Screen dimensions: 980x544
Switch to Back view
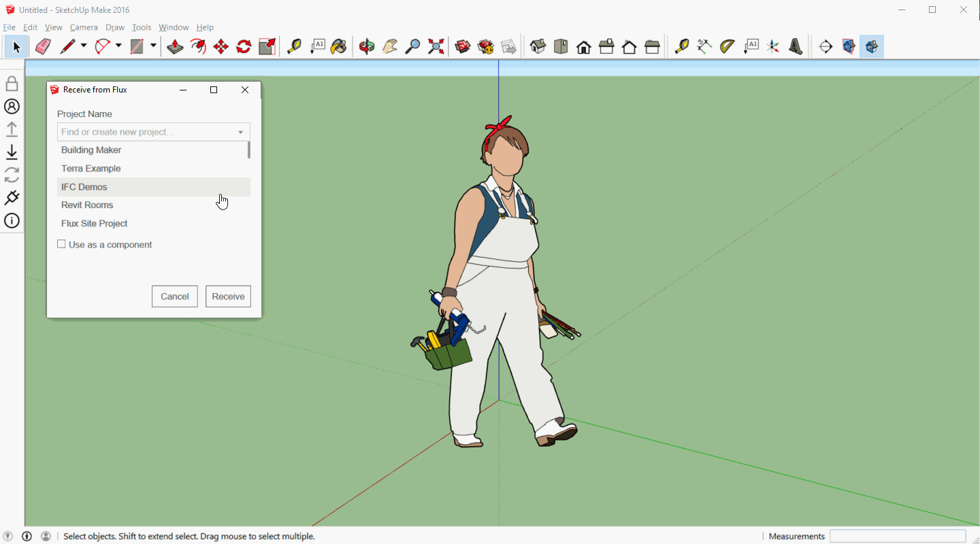[630, 46]
